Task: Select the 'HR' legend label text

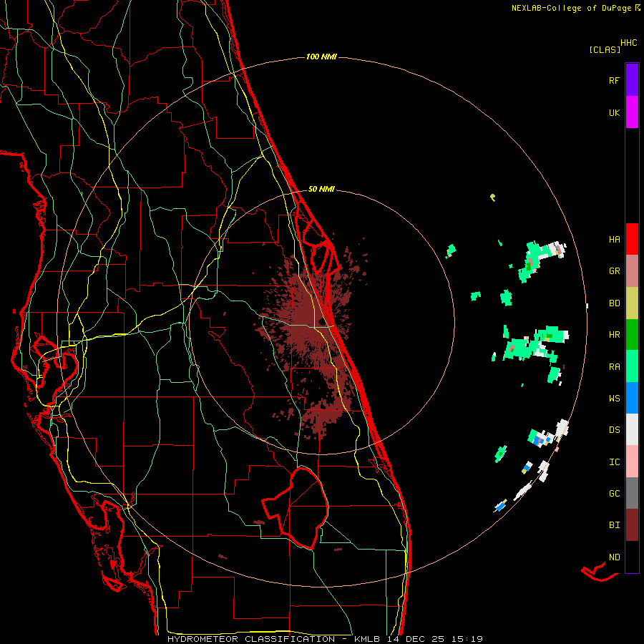Action: tap(614, 335)
